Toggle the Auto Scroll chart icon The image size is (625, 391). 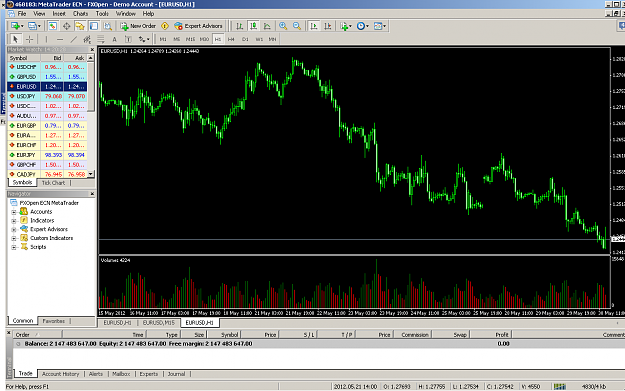click(314, 26)
